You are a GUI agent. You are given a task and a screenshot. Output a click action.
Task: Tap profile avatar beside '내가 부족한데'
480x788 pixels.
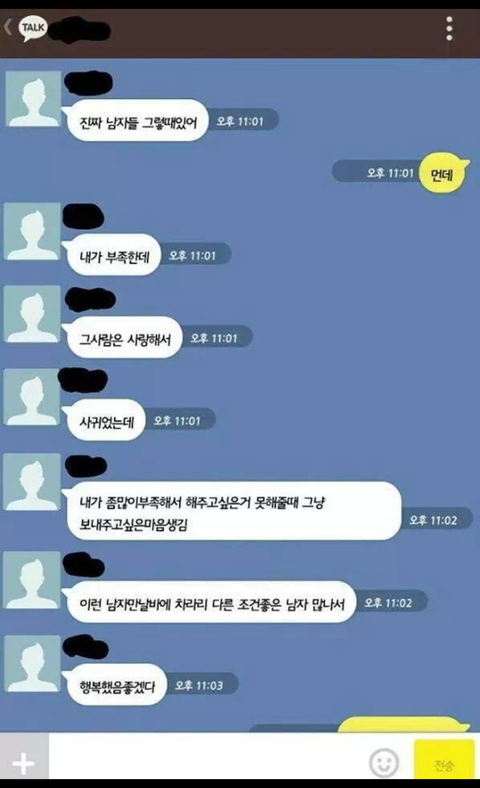[x=32, y=231]
